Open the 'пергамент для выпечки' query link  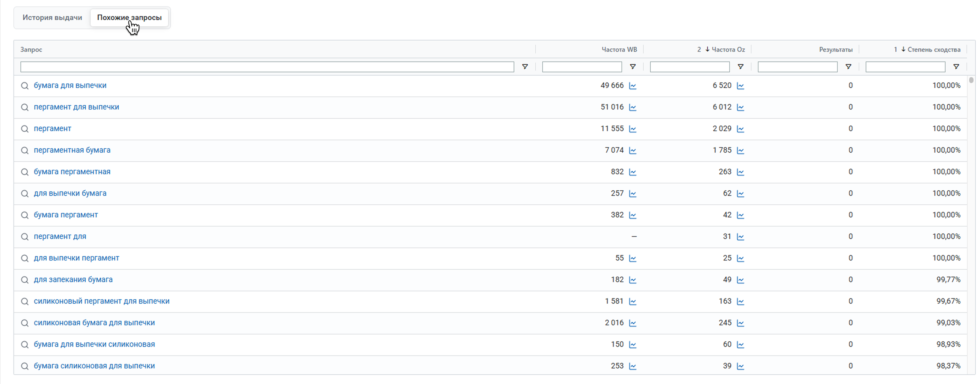pos(76,107)
